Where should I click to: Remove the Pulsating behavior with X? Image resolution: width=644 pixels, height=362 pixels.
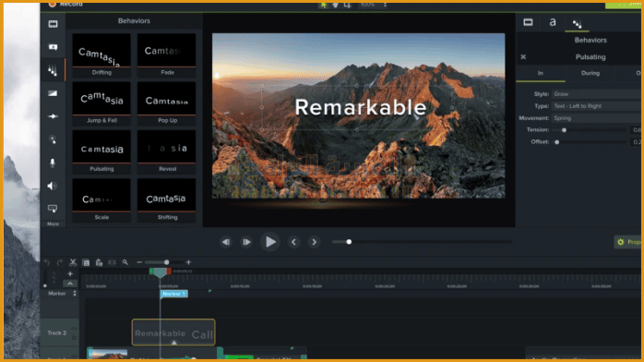tap(523, 57)
